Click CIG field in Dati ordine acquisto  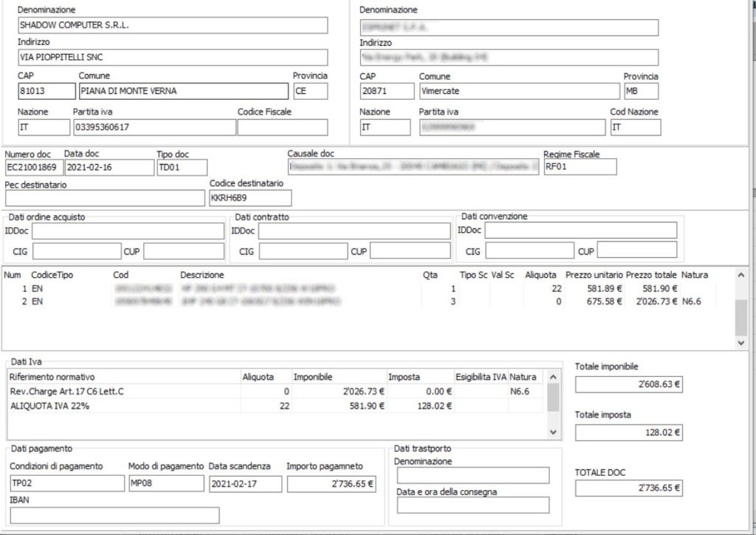(x=77, y=251)
